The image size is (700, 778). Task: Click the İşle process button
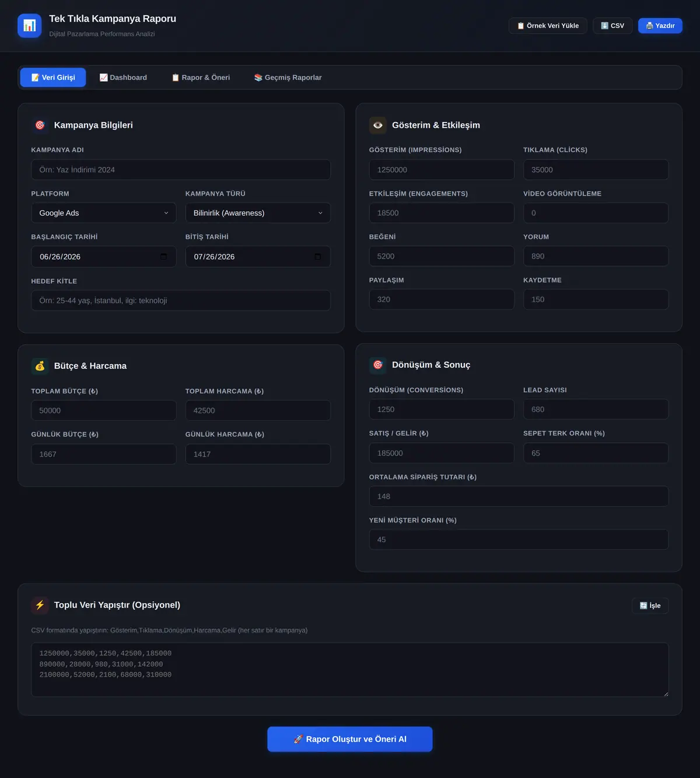650,606
